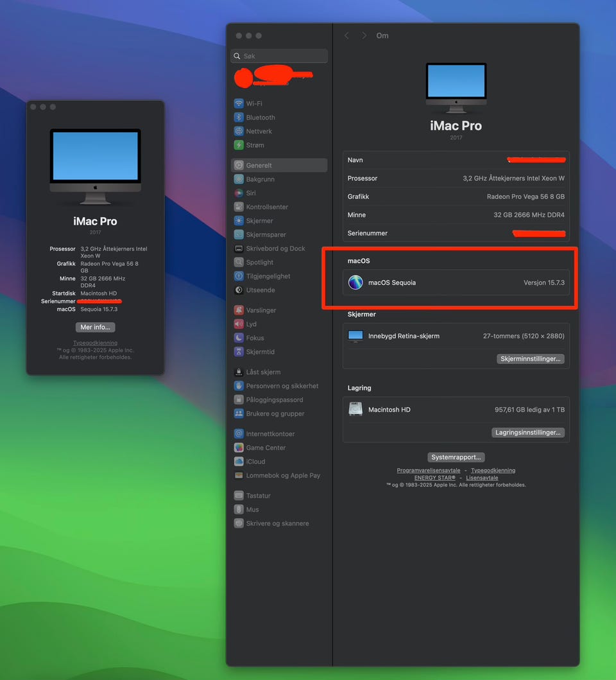616x680 pixels.
Task: Click the Systemrapport… button
Action: pos(456,458)
